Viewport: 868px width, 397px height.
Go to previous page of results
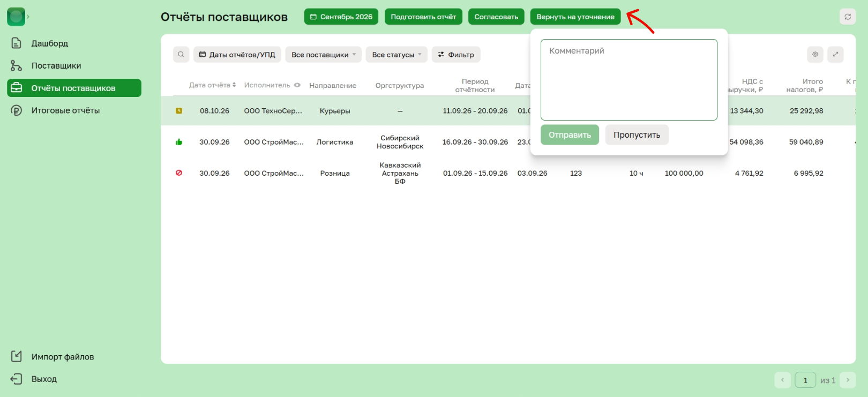(x=783, y=380)
